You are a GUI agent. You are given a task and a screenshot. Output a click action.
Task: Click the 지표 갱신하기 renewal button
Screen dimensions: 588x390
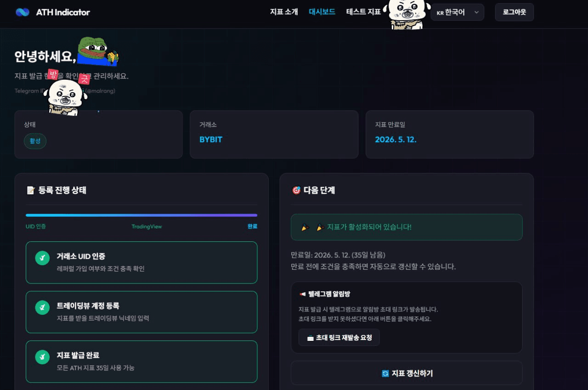[x=407, y=373]
